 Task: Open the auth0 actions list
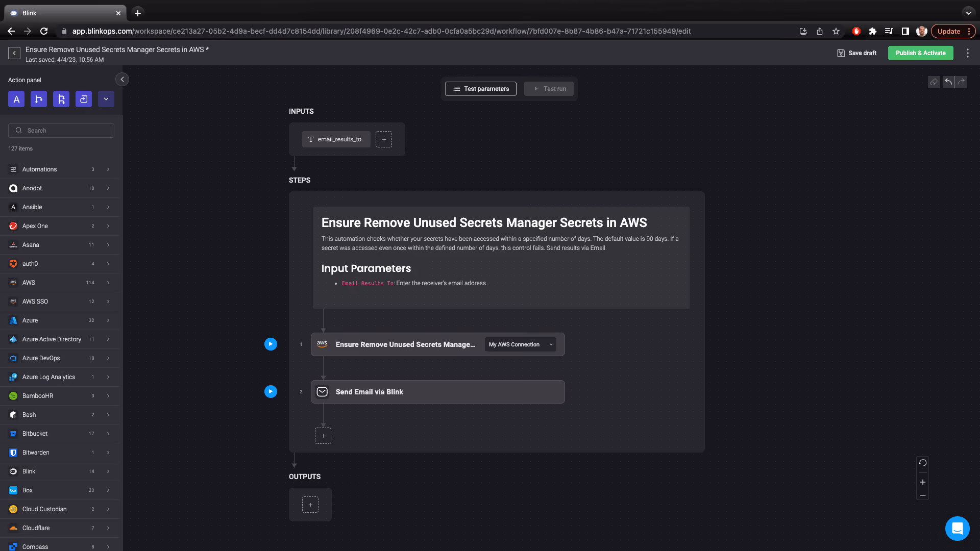pyautogui.click(x=59, y=264)
